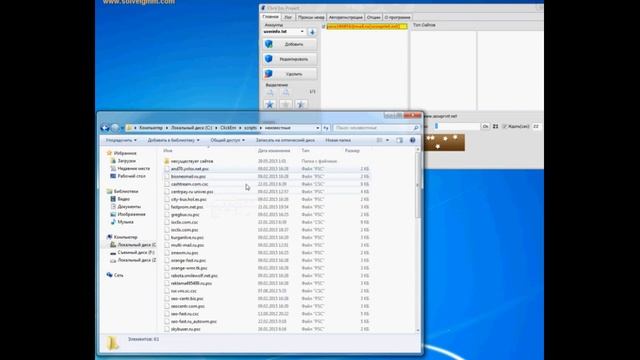Screen dimensions: 640x360
Task: Click Записать на оптический диск in Explorer
Action: [x=285, y=140]
